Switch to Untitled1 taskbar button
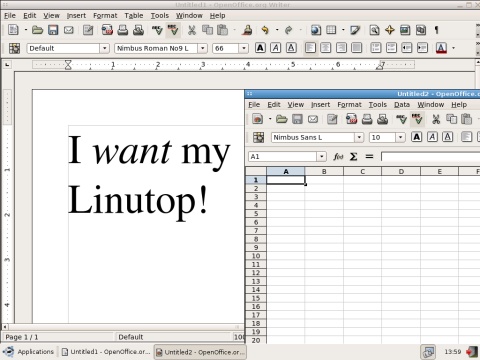 click(x=106, y=352)
